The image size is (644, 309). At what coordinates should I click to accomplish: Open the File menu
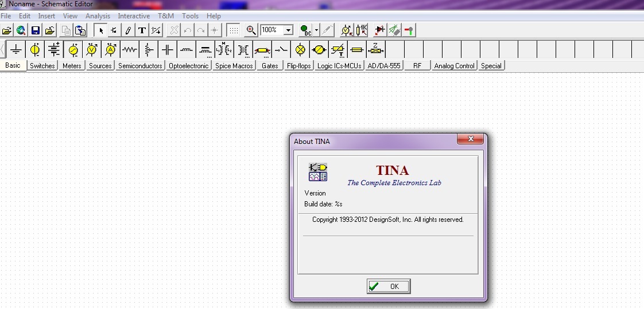[x=6, y=16]
